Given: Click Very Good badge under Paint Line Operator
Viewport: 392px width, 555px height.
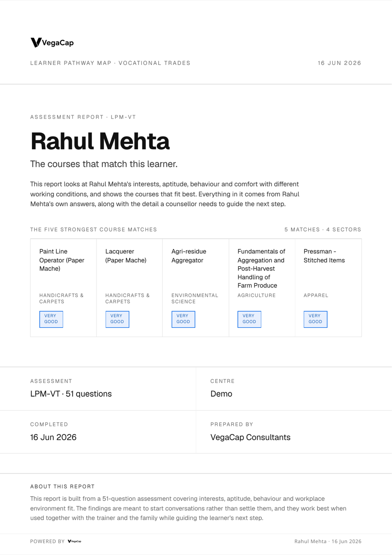Looking at the screenshot, I should [51, 319].
